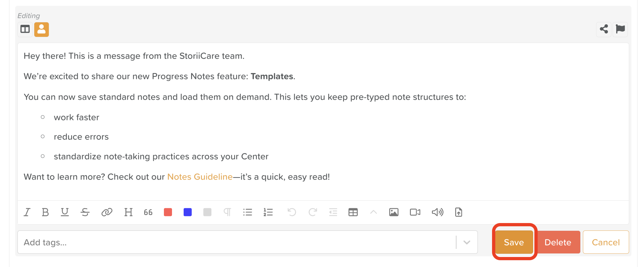
Task: Expand the collapse chevron in toolbar
Action: [x=373, y=212]
